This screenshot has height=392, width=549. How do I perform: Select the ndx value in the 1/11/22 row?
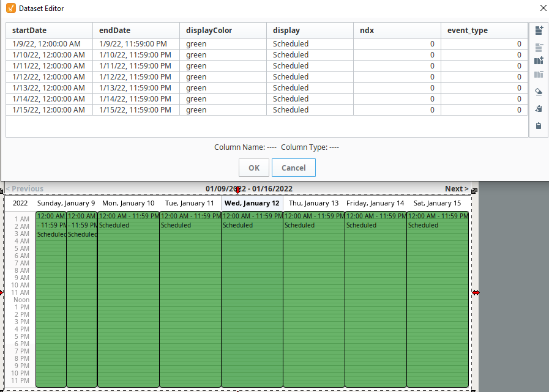[397, 66]
